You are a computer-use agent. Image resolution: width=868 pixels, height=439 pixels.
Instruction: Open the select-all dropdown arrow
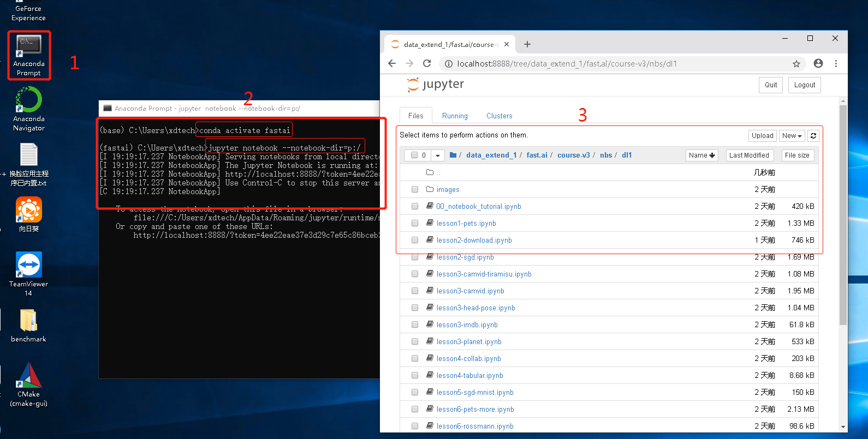pos(438,155)
